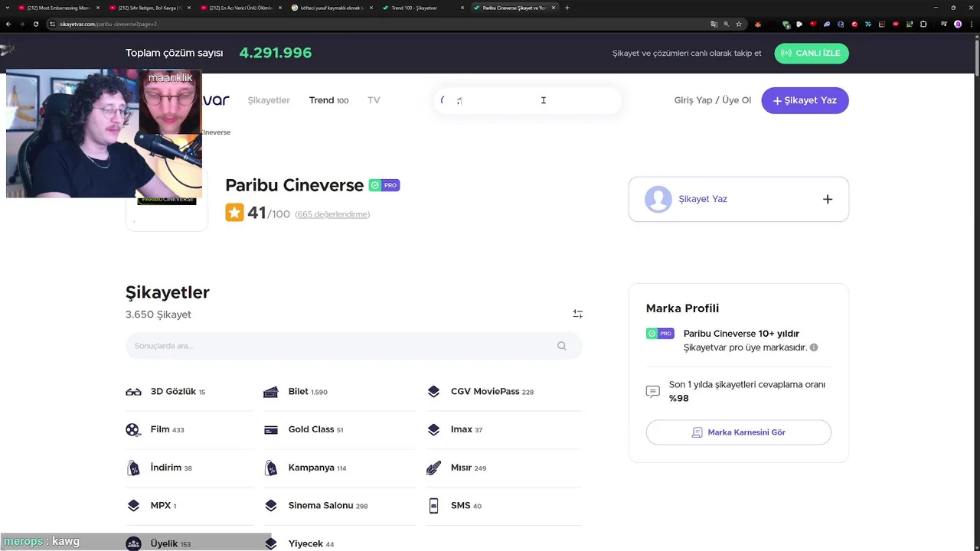Image resolution: width=980 pixels, height=551 pixels.
Task: Open the Mısır 249 category
Action: click(x=469, y=468)
